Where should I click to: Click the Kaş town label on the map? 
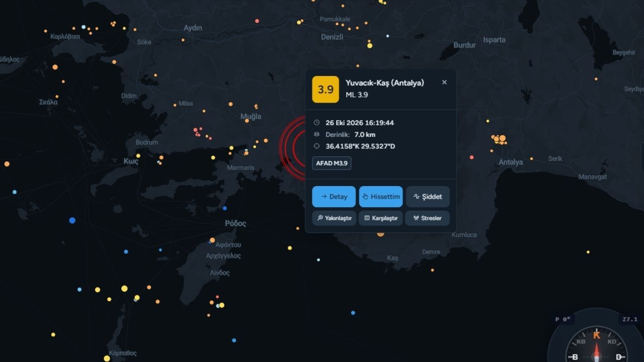coord(392,258)
